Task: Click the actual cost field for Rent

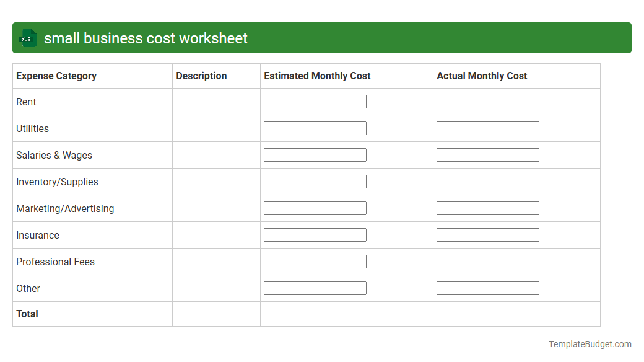Action: [487, 101]
